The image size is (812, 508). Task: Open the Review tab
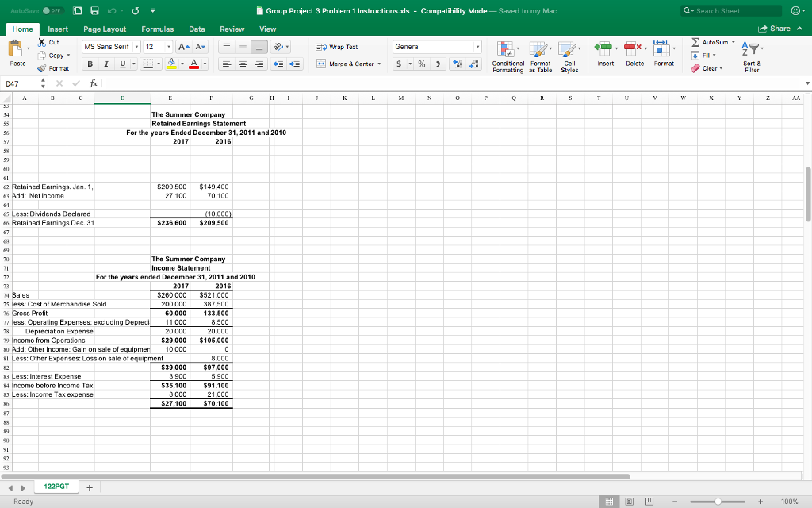[232, 29]
